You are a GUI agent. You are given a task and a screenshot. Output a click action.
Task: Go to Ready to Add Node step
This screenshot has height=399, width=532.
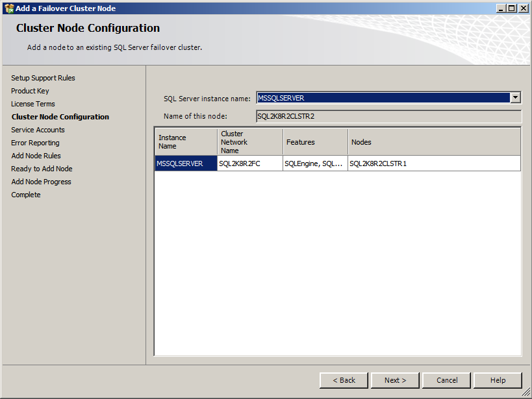click(x=42, y=169)
